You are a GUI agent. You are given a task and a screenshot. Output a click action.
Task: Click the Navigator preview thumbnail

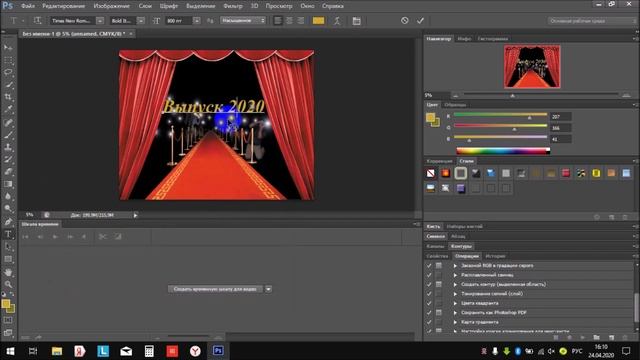pos(532,67)
